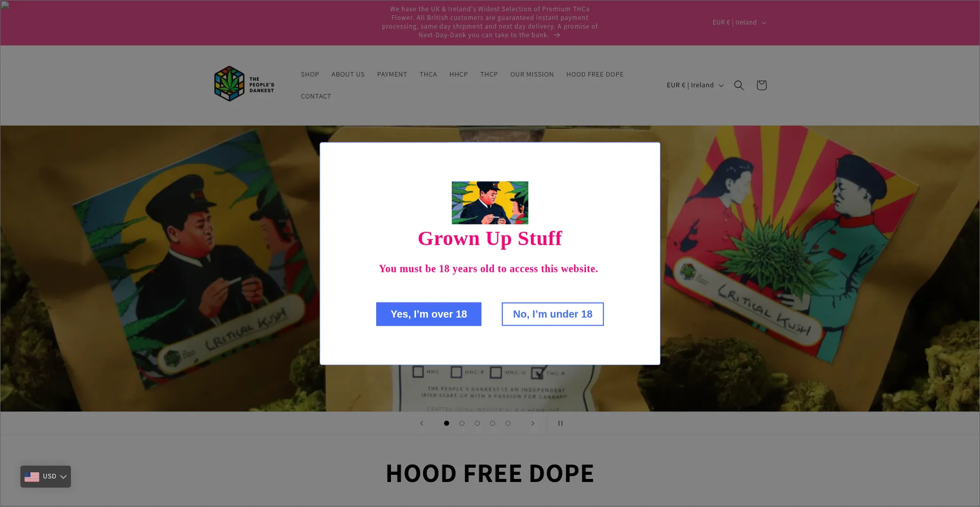Go to previous slide arrow
Screen dimensions: 980x507
[422, 423]
